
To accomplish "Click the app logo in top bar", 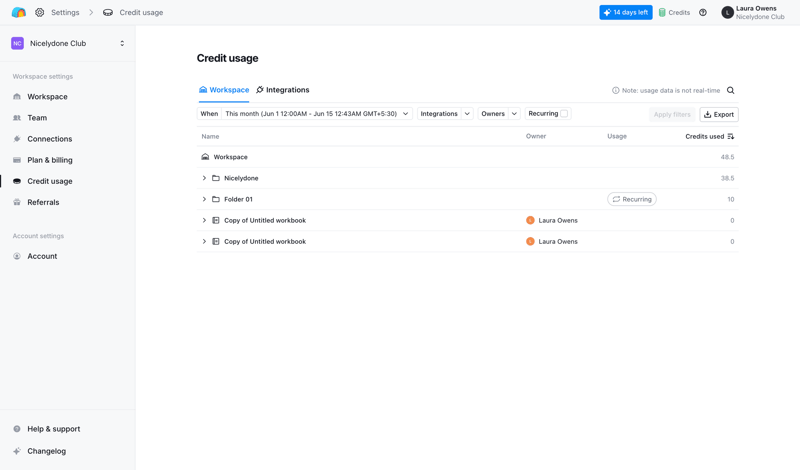I will (18, 12).
